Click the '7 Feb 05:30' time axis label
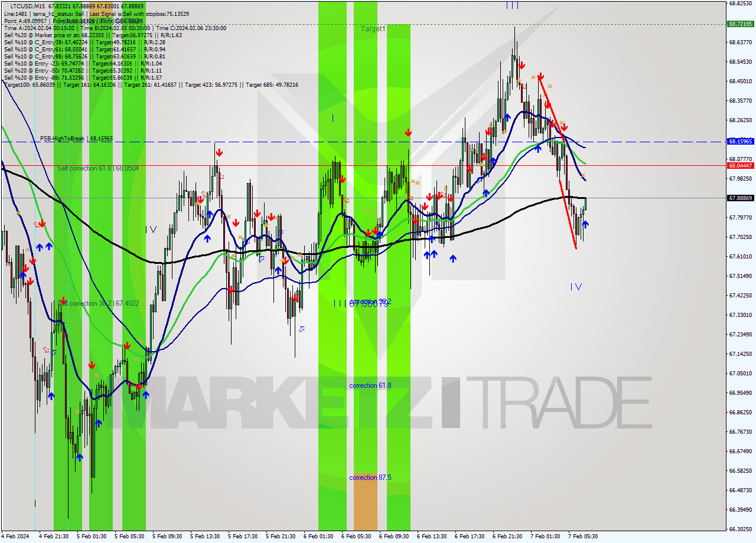The height and width of the screenshot is (543, 756). coord(583,537)
